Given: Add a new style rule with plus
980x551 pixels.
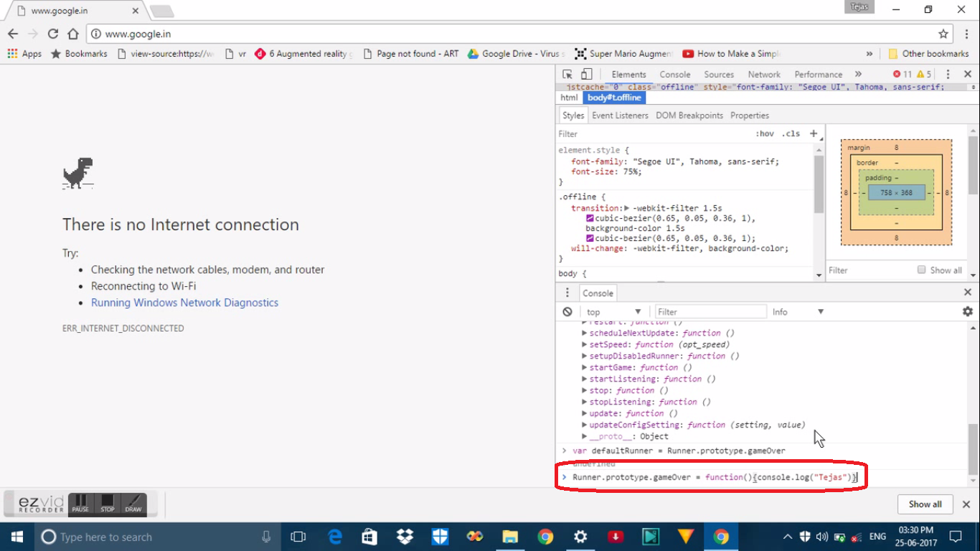Looking at the screenshot, I should [813, 133].
